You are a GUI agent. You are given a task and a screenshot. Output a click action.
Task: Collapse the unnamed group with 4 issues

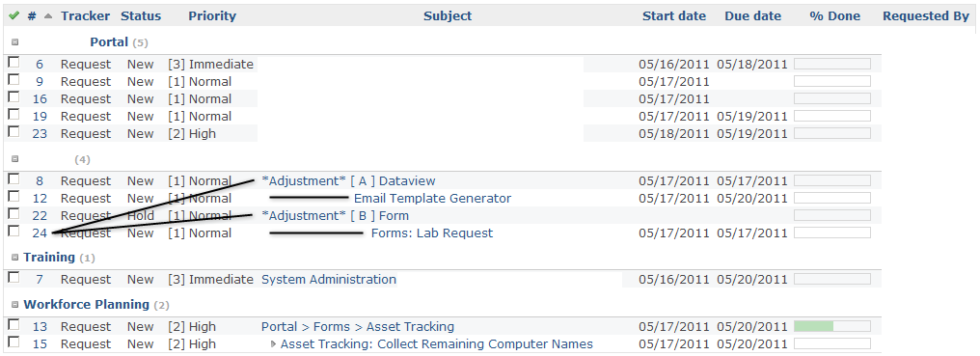[15, 159]
